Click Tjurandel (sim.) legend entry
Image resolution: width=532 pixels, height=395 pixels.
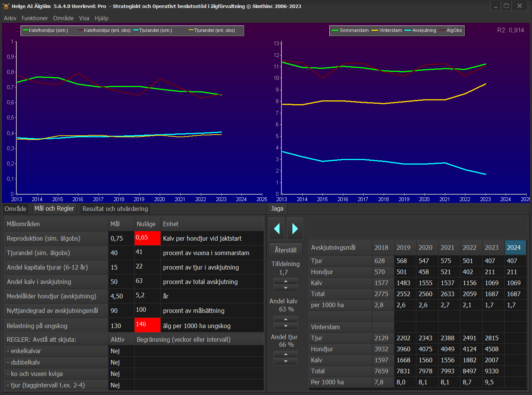153,30
